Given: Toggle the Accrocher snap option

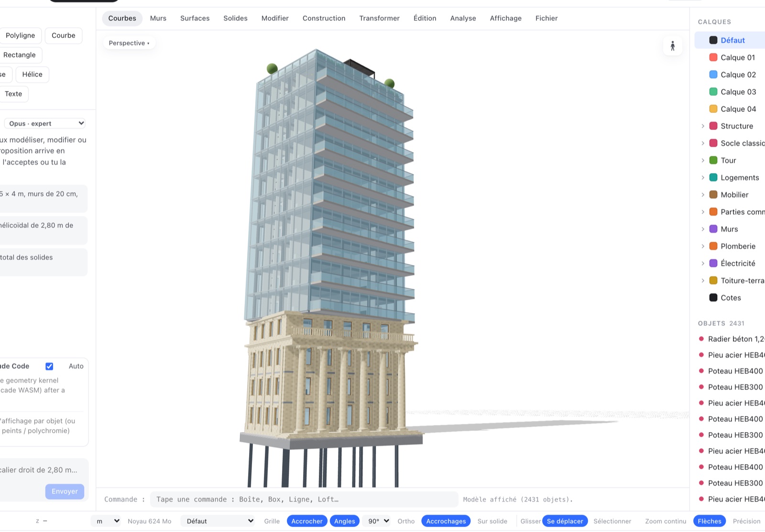Looking at the screenshot, I should 307,521.
